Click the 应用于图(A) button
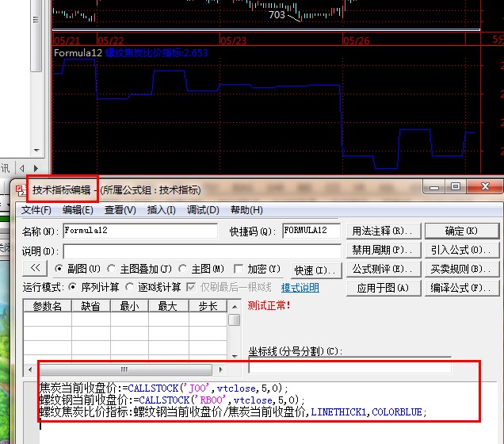 tap(384, 288)
